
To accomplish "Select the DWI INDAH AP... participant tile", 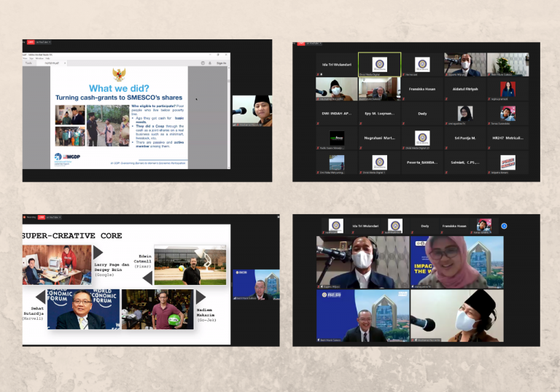I will (x=336, y=114).
